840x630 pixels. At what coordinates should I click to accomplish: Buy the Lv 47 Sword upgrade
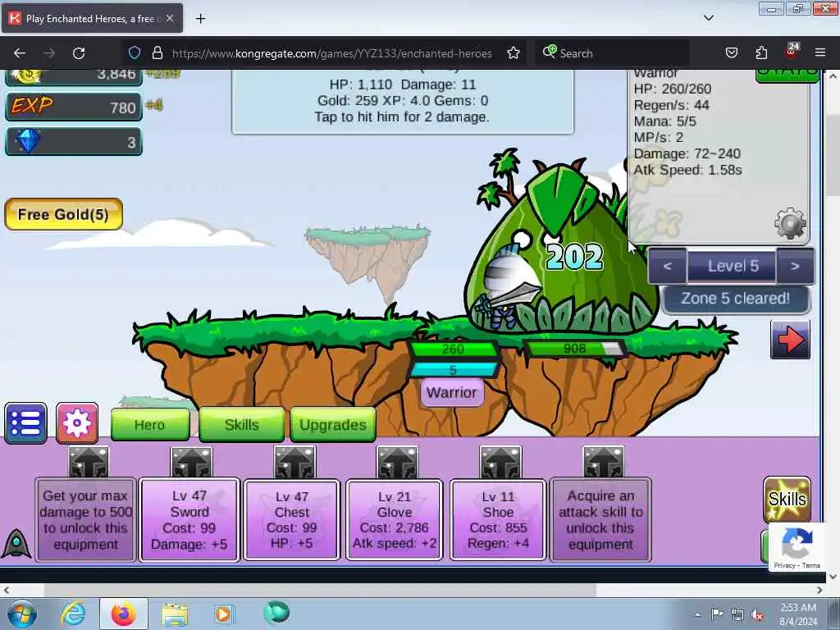189,519
